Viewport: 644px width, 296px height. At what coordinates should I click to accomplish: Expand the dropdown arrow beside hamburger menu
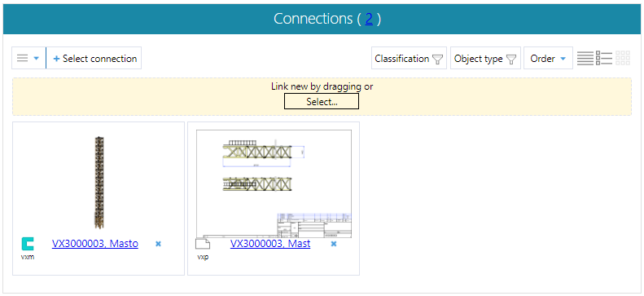pyautogui.click(x=36, y=59)
